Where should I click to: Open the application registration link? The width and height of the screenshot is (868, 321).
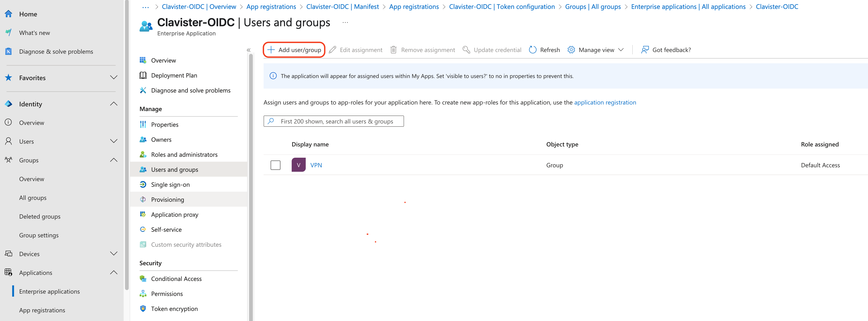tap(605, 102)
